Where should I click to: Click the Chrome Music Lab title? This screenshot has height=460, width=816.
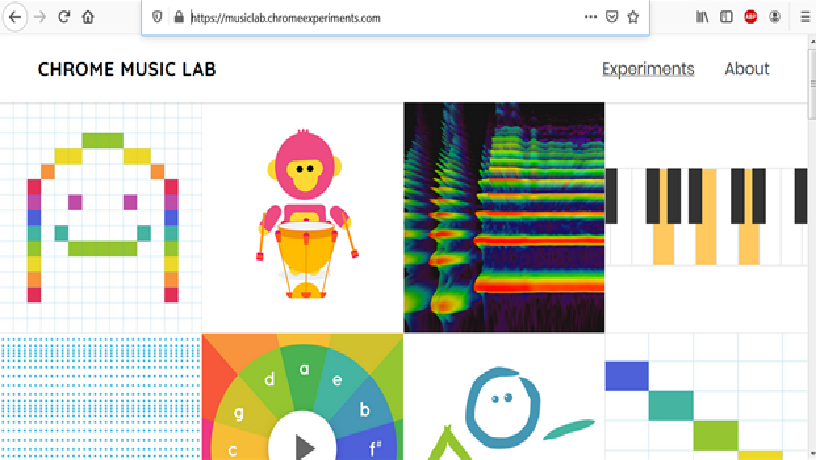click(126, 69)
